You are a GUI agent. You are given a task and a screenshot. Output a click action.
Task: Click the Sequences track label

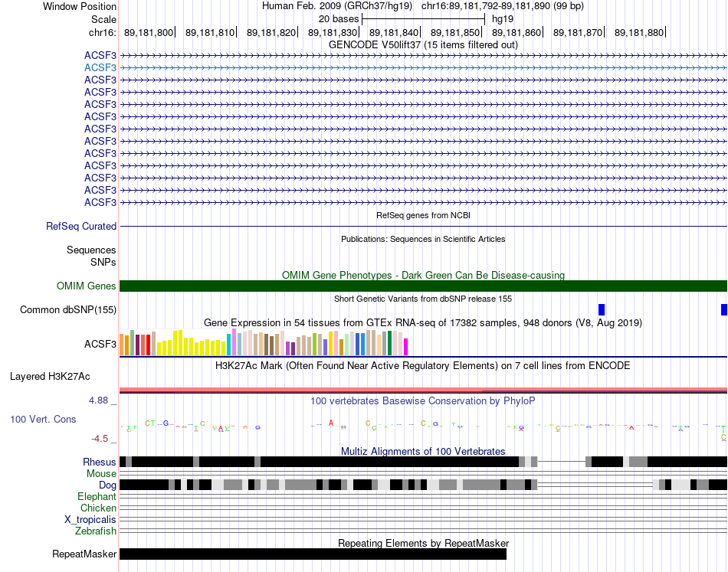[91, 250]
